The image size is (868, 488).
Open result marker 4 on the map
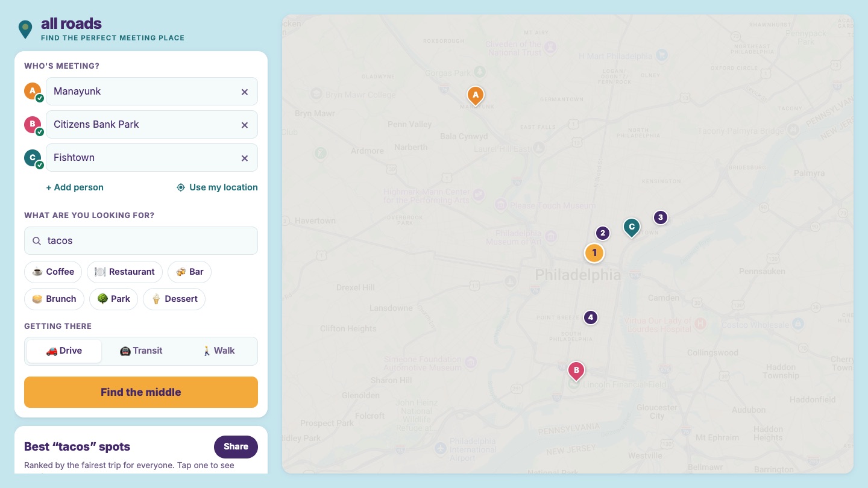click(591, 318)
